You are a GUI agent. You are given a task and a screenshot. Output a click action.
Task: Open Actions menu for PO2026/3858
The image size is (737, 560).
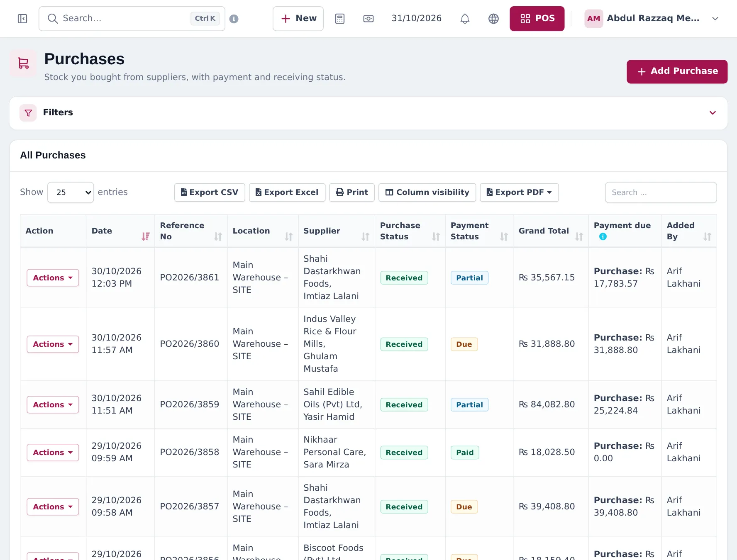(x=53, y=453)
